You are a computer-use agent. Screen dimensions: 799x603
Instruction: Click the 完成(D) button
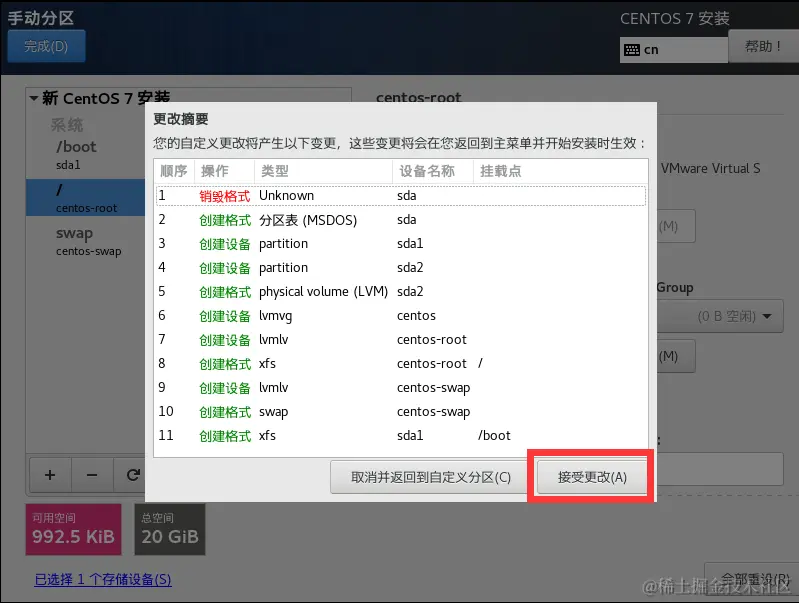click(x=46, y=46)
